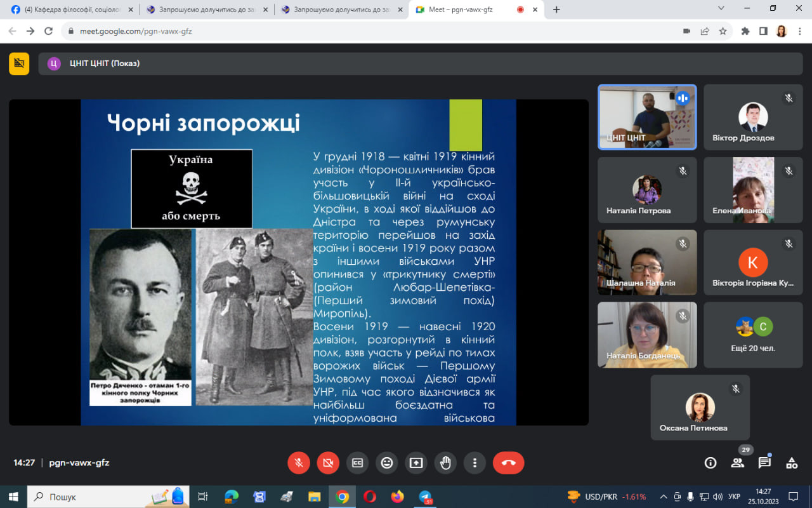Turn on the camera
This screenshot has width=812, height=508.
click(328, 463)
